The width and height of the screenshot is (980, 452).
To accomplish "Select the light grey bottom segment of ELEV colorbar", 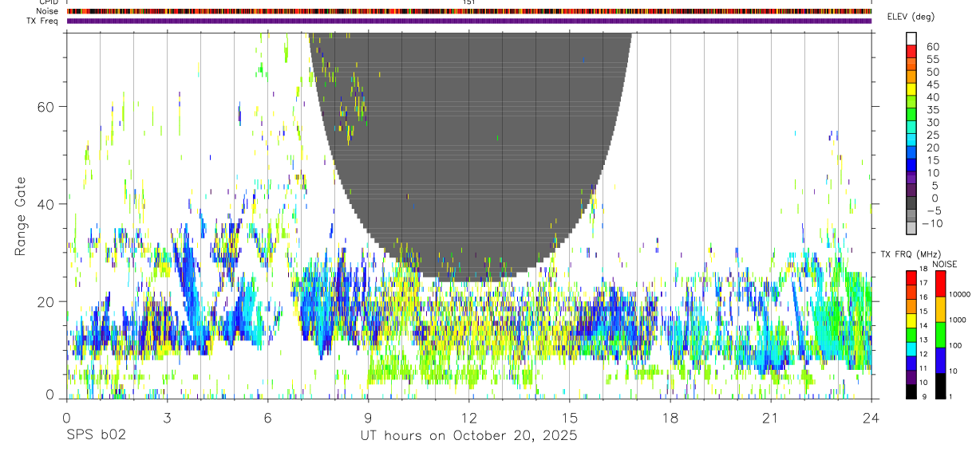I will point(911,228).
